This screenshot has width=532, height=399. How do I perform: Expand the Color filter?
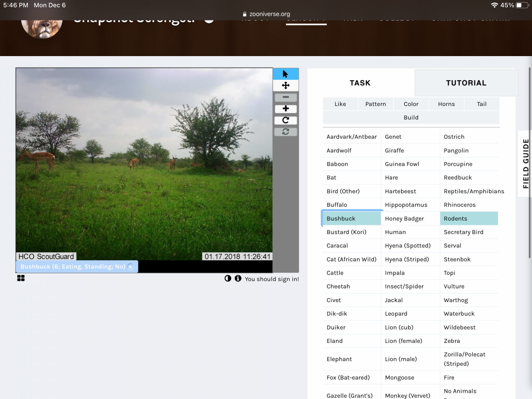coord(411,104)
